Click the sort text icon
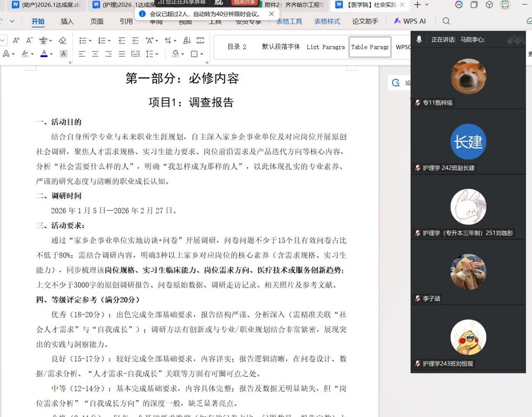Viewport: 532px width, 417px height. (187, 40)
